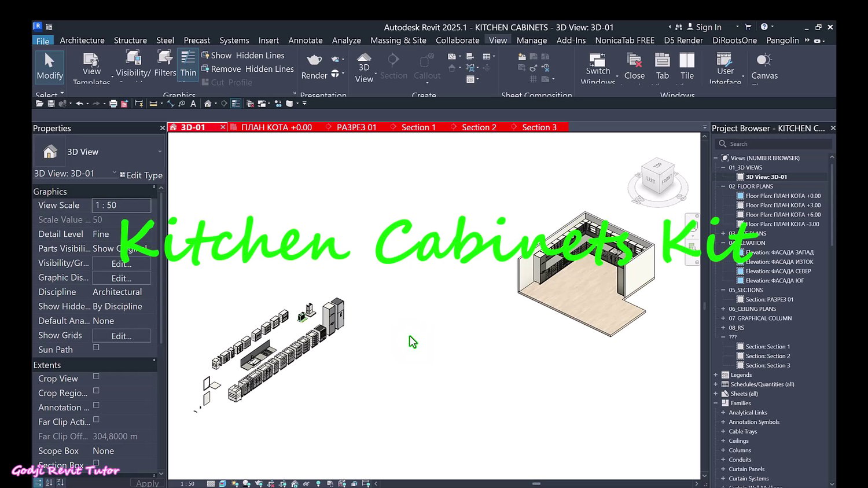Click the Visual Style icon in view control bar

pos(223,484)
